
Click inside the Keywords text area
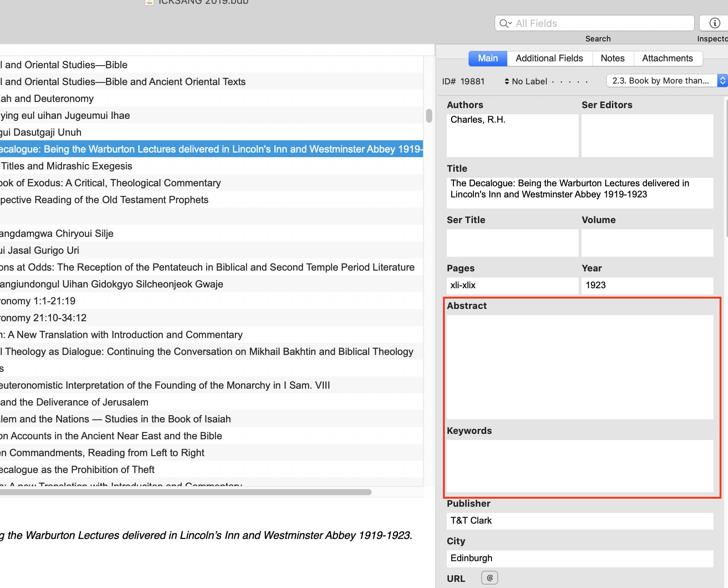coord(580,466)
